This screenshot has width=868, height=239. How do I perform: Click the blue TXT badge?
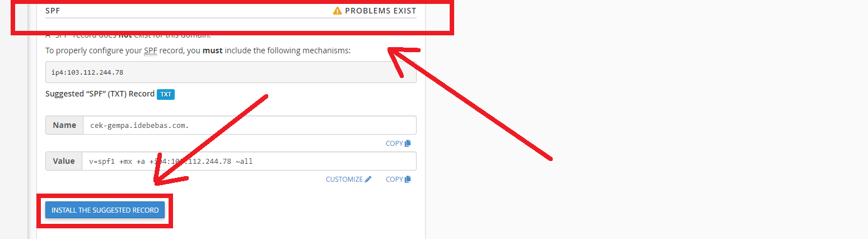tap(166, 94)
